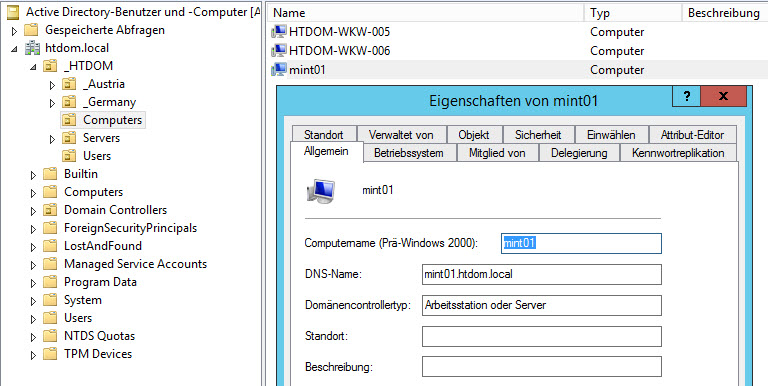
Task: Open the Mitglied von tab
Action: [497, 153]
